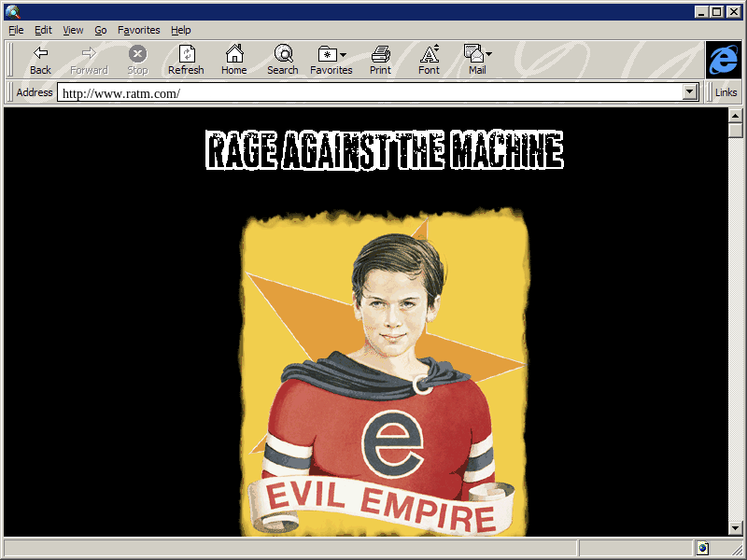Click the Print toolbar icon

tap(380, 54)
